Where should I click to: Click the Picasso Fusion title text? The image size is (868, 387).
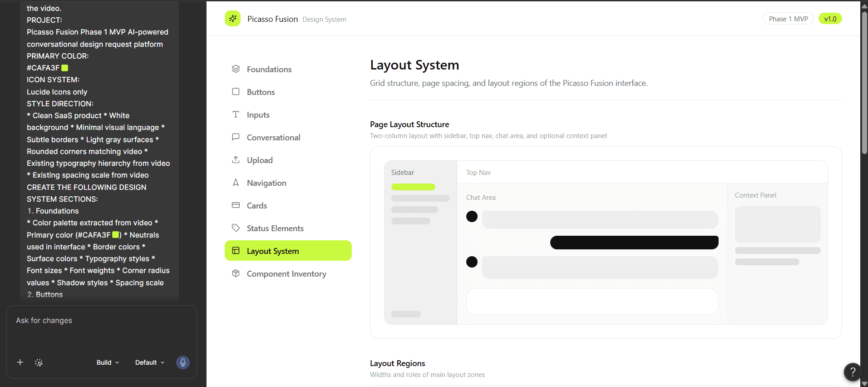[272, 19]
